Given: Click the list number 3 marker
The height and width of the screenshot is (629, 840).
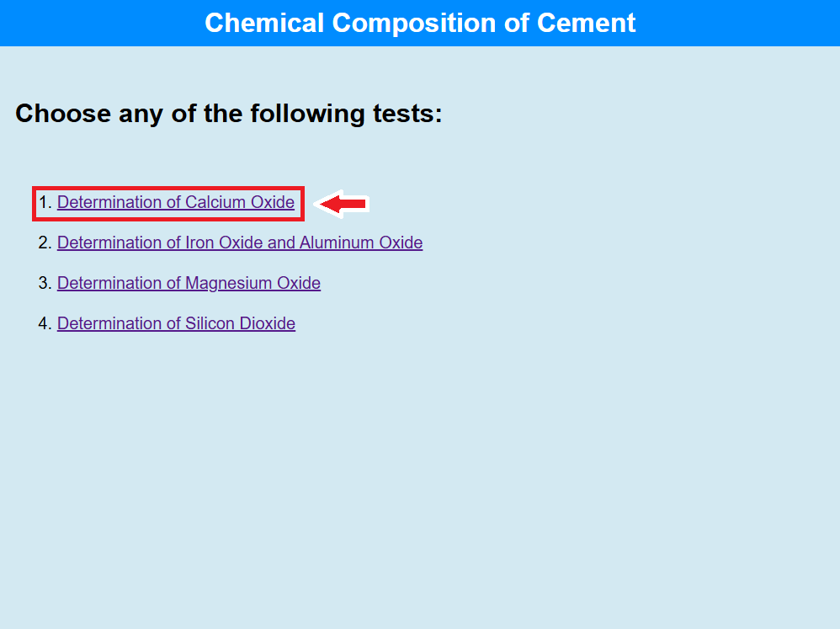Looking at the screenshot, I should click(x=45, y=284).
